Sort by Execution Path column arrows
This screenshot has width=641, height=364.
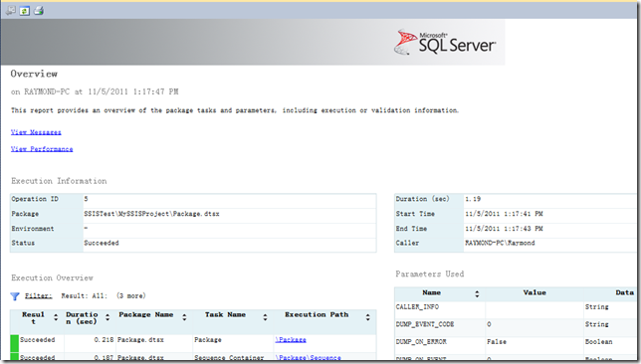coord(368,317)
